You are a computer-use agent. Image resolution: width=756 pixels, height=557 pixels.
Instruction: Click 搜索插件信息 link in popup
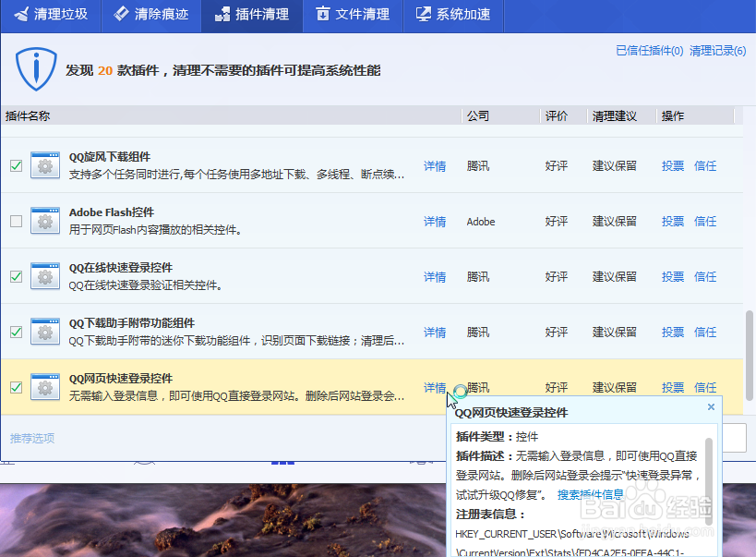click(x=591, y=495)
